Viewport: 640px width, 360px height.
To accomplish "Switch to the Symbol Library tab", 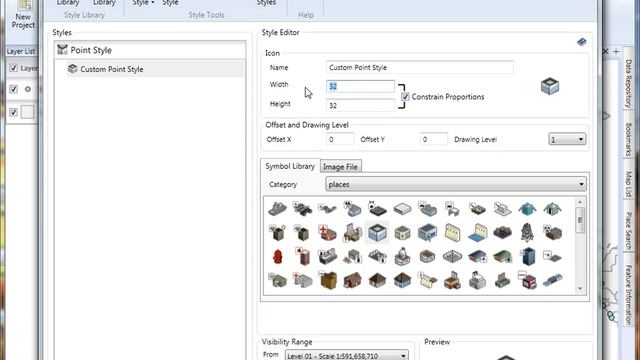I will [x=290, y=166].
